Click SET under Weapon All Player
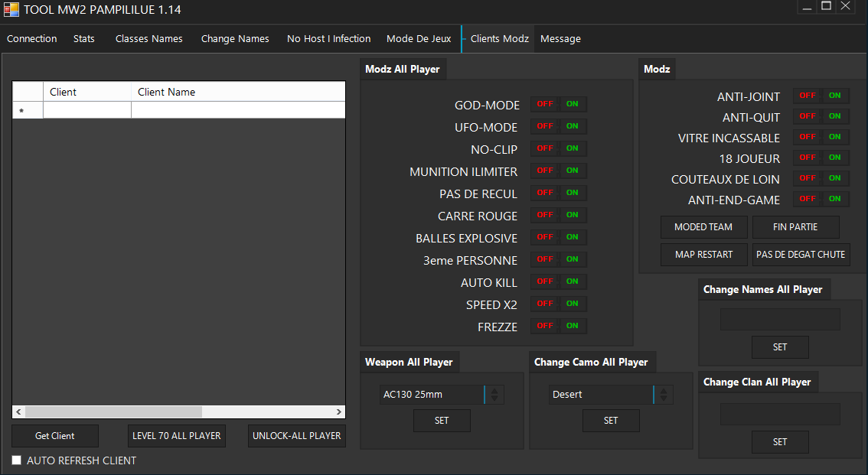 [442, 421]
